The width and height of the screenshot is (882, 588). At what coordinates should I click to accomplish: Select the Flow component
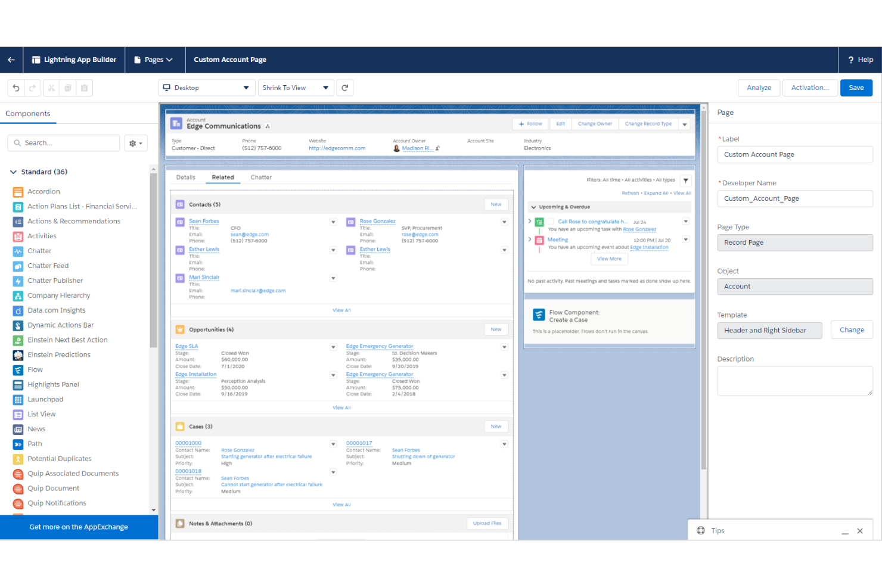coord(35,370)
